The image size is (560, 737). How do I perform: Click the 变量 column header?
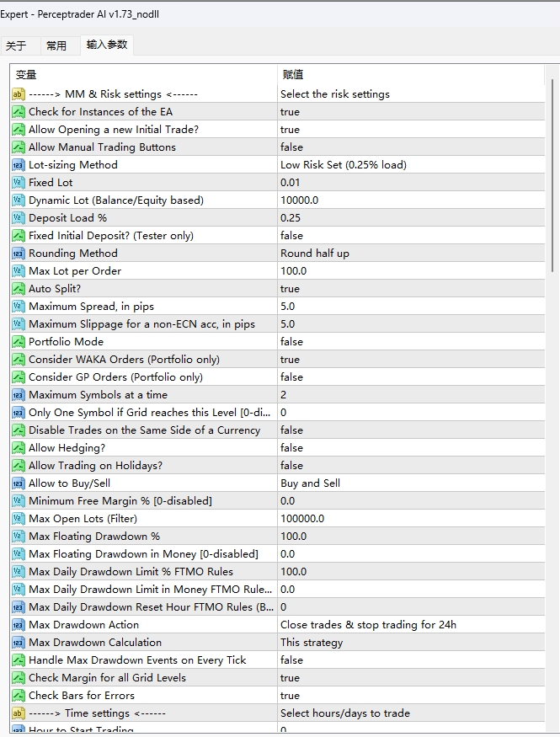pos(144,75)
